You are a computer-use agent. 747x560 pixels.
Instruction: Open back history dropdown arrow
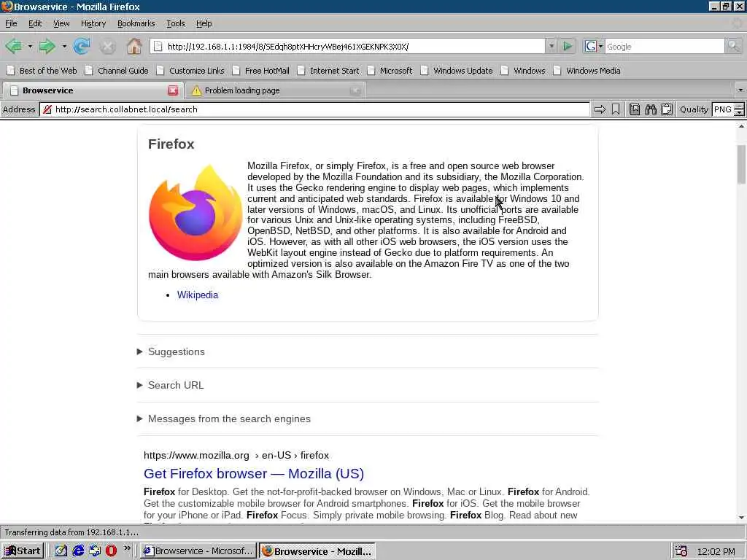pos(29,47)
